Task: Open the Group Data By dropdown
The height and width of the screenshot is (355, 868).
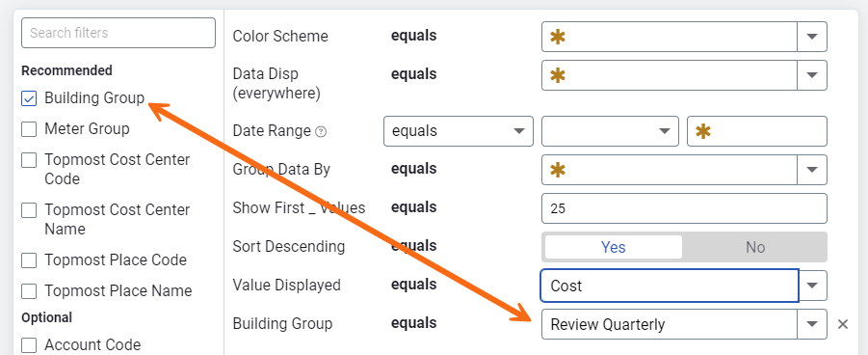Action: coord(684,170)
